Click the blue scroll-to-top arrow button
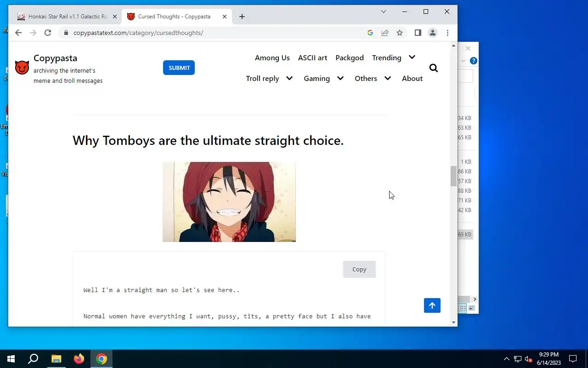This screenshot has height=368, width=588. click(x=432, y=305)
